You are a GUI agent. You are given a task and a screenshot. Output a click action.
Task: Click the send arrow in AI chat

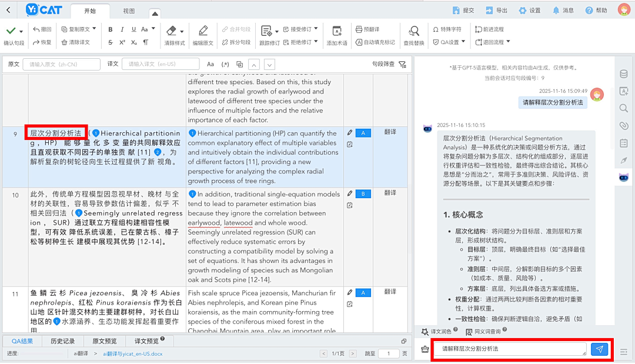pyautogui.click(x=600, y=349)
